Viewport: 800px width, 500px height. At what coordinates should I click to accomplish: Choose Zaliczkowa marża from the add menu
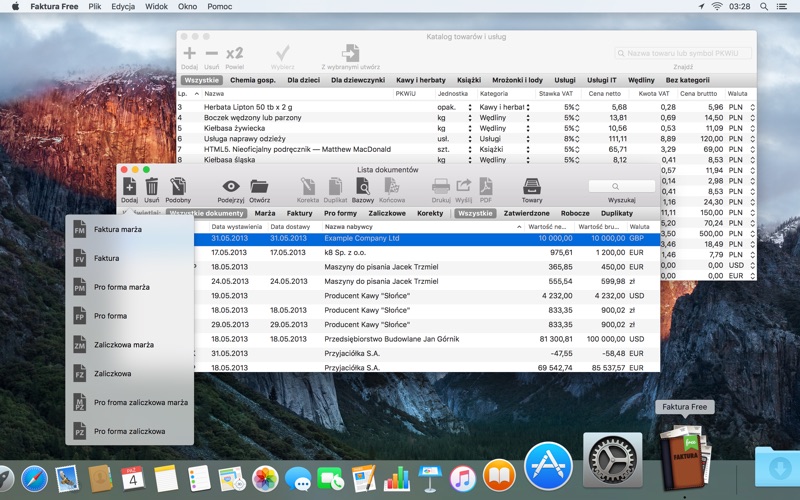(130, 345)
